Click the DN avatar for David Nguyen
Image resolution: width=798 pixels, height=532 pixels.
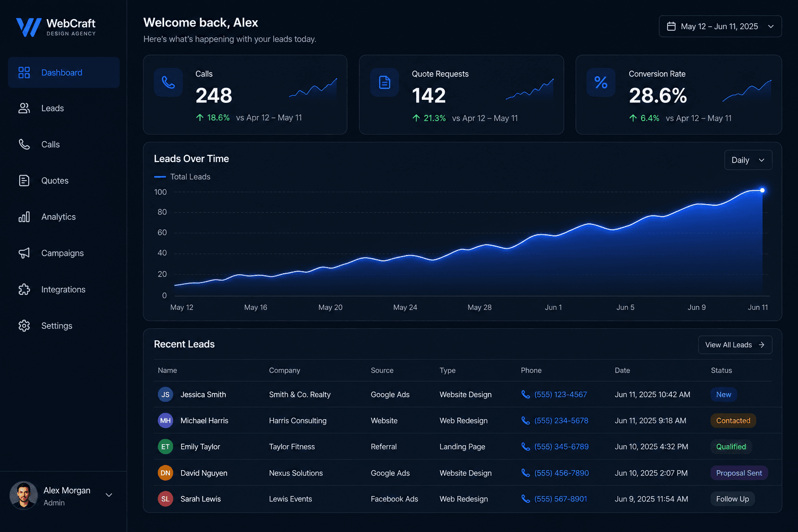(165, 473)
